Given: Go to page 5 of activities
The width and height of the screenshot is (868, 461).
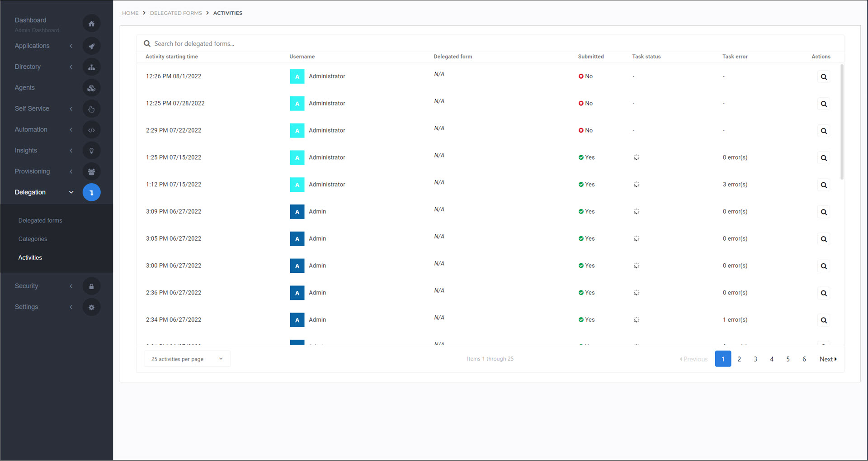Looking at the screenshot, I should pos(788,359).
